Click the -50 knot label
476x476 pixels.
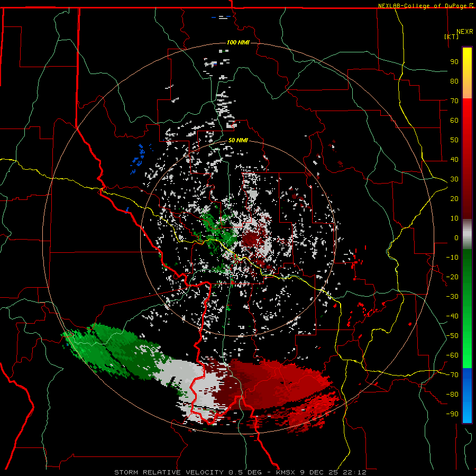pos(452,336)
